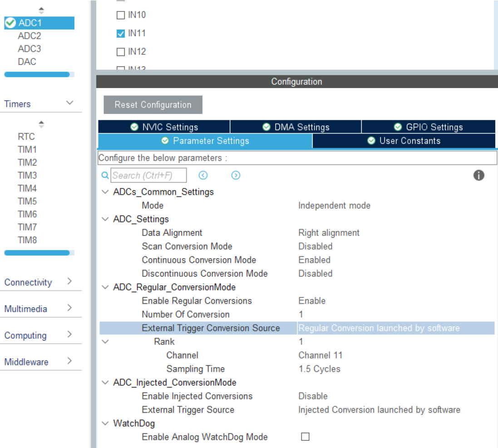Collapse the ADC_Regular_ConversionMode group
This screenshot has width=498, height=448.
tap(105, 287)
